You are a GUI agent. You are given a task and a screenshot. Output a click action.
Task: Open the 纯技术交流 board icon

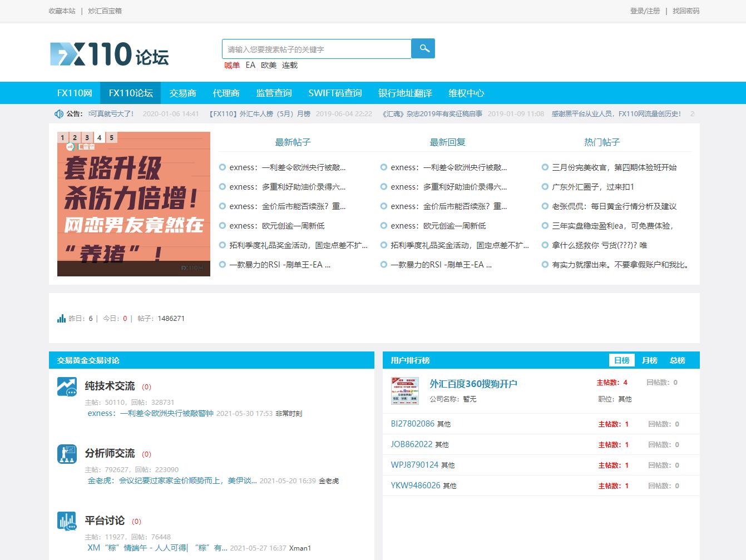click(67, 386)
